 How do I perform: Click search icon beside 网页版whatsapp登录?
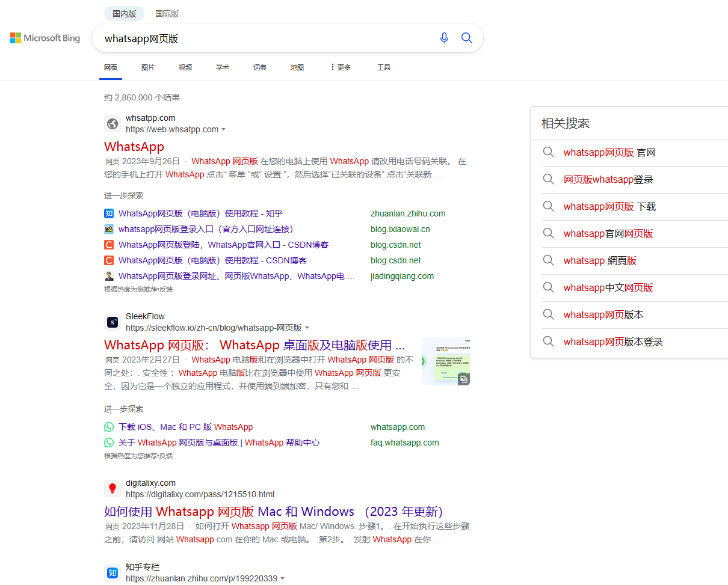[548, 179]
